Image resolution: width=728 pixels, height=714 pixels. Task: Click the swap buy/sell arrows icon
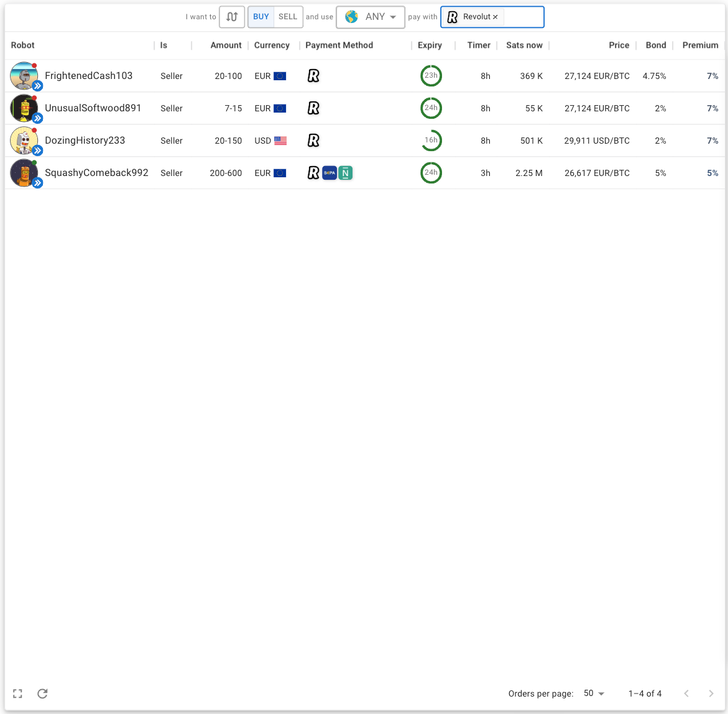tap(232, 17)
